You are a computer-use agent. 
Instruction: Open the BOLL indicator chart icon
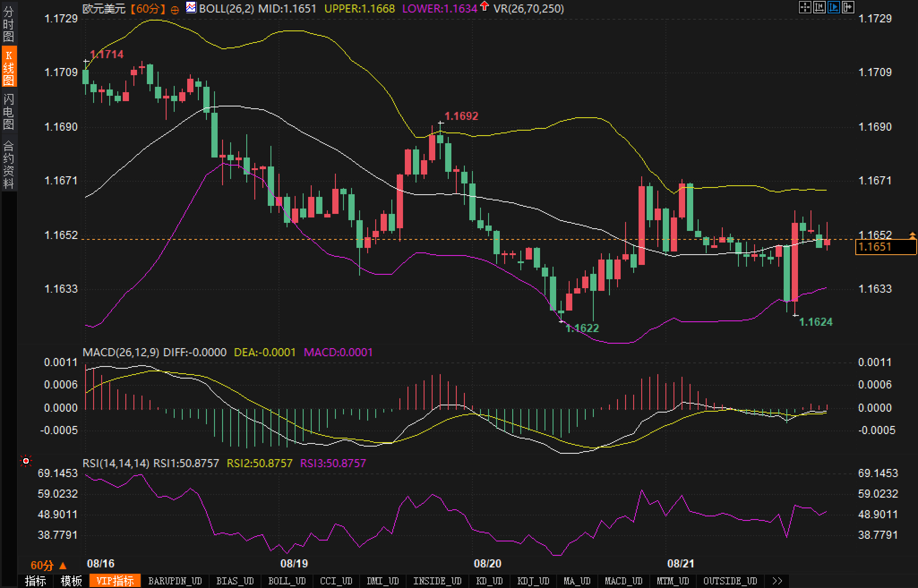tap(191, 7)
